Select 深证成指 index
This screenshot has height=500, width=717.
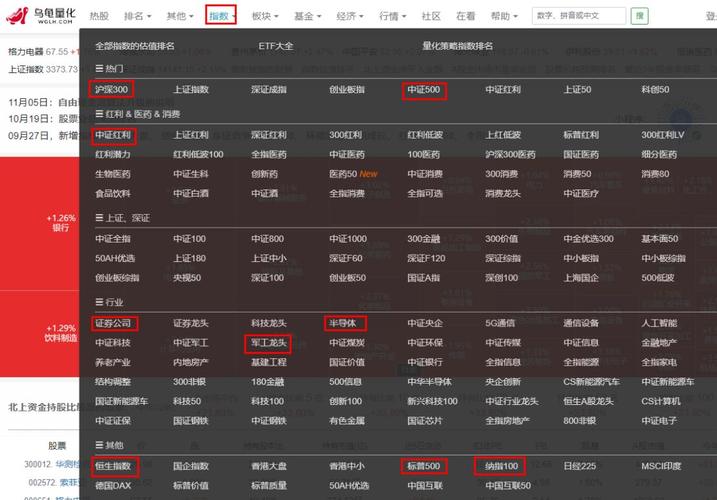tap(269, 89)
